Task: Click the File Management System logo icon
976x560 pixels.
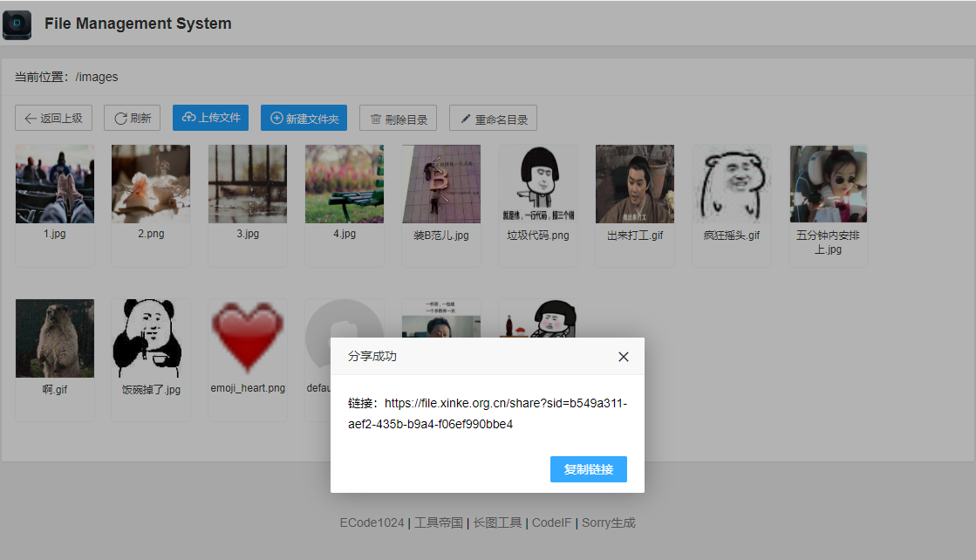Action: pyautogui.click(x=17, y=24)
